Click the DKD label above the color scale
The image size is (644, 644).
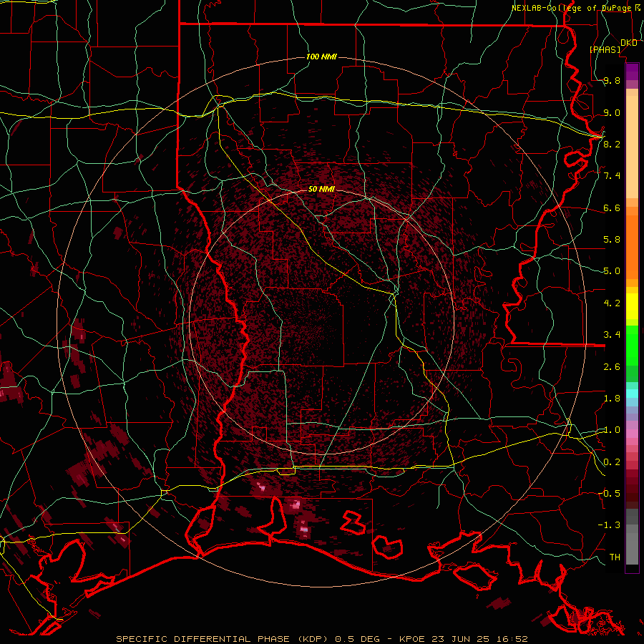[x=629, y=43]
